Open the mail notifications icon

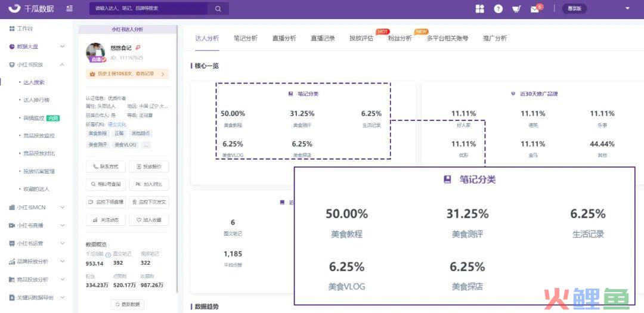tap(535, 9)
